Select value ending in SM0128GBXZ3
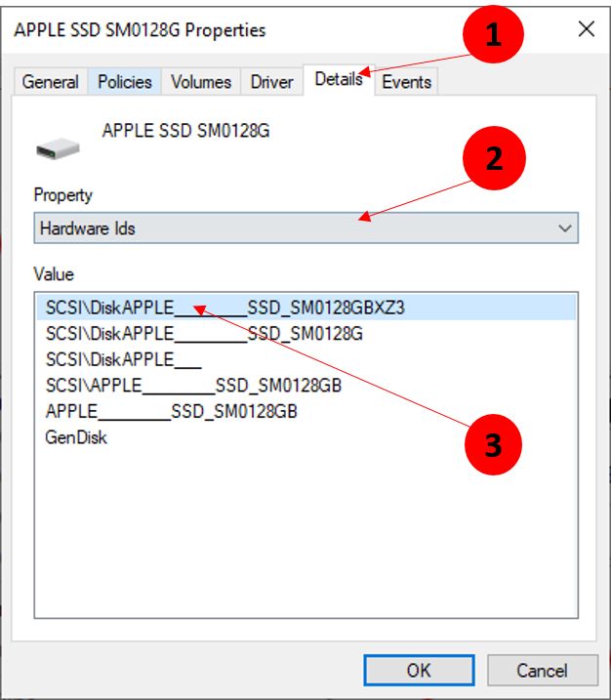This screenshot has width=611, height=700. click(306, 308)
